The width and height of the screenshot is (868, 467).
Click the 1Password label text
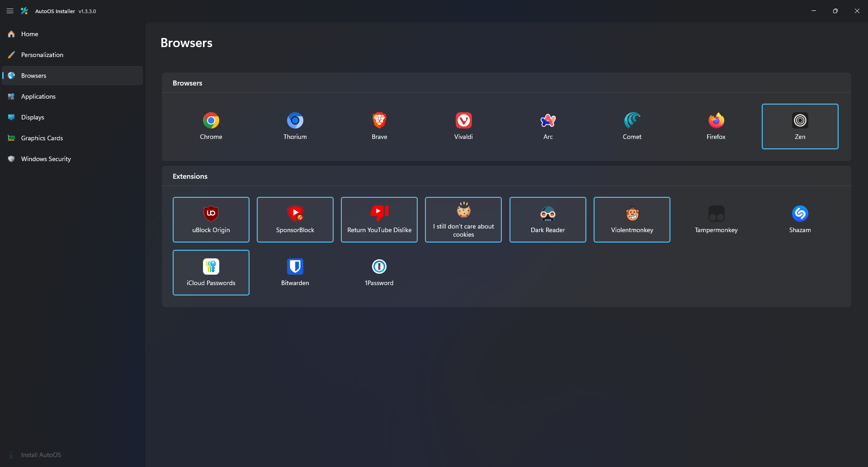tap(379, 283)
